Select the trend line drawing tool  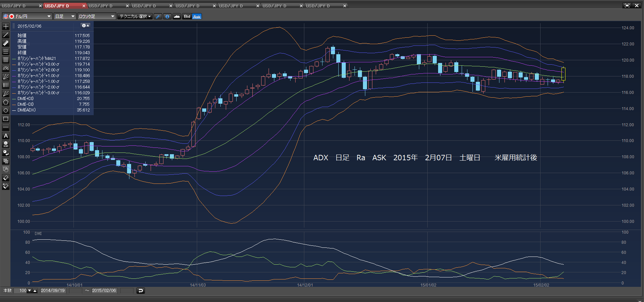[x=6, y=35]
